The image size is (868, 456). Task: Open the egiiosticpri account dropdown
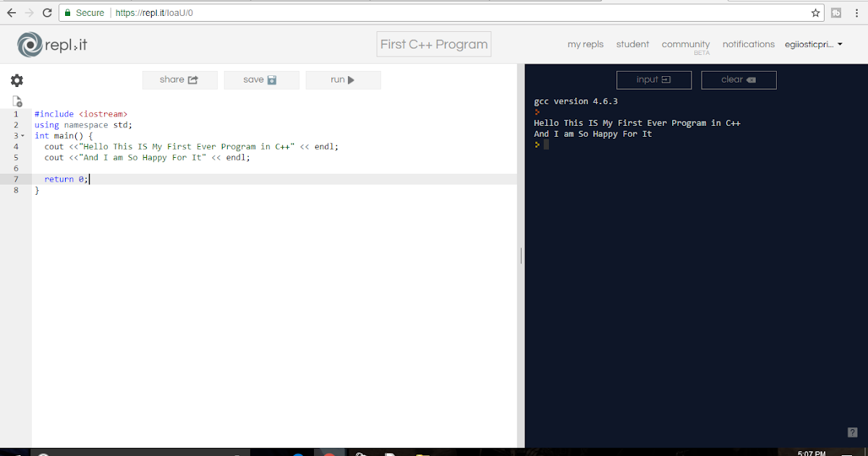click(814, 44)
